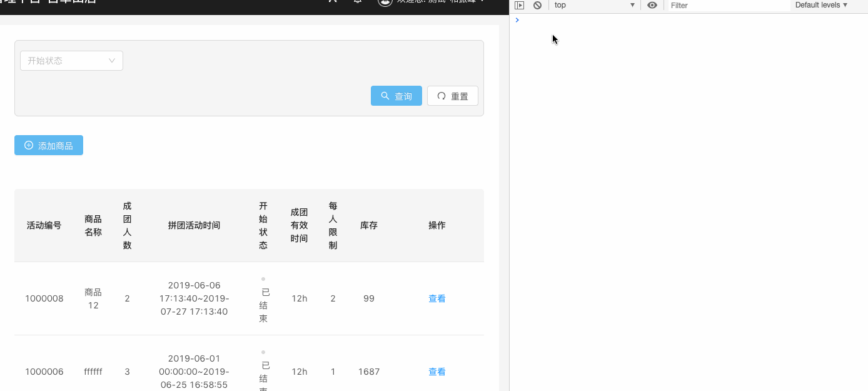Image resolution: width=868 pixels, height=391 pixels.
Task: Show the DevTools console sidebar icon
Action: (519, 5)
